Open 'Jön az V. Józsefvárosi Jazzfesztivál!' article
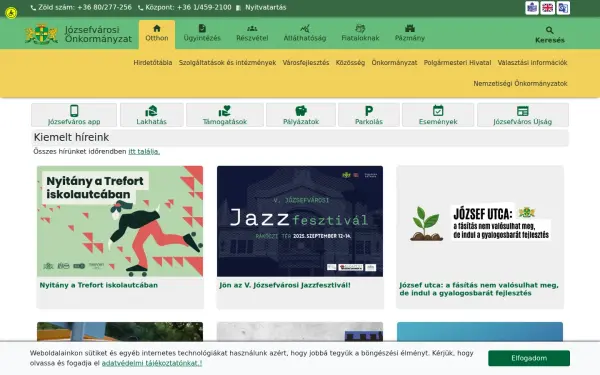Image resolution: width=600 pixels, height=375 pixels. [285, 285]
